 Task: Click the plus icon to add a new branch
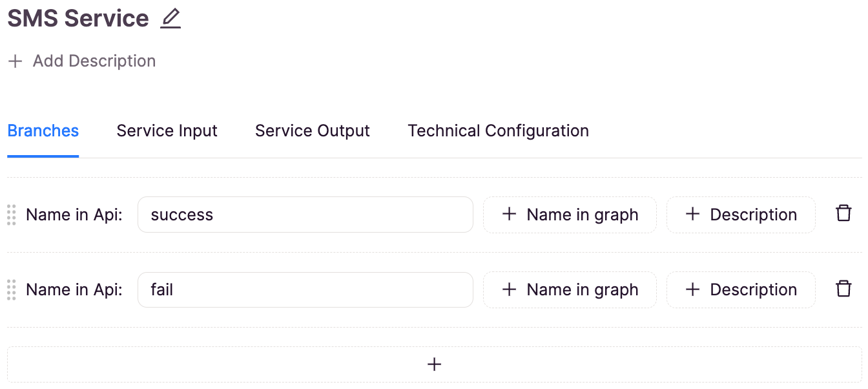[x=435, y=364]
